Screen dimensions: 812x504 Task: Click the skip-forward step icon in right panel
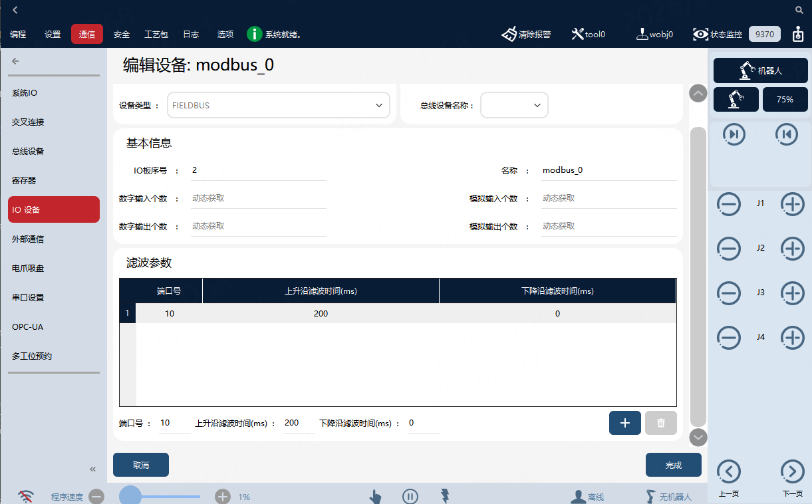point(734,135)
